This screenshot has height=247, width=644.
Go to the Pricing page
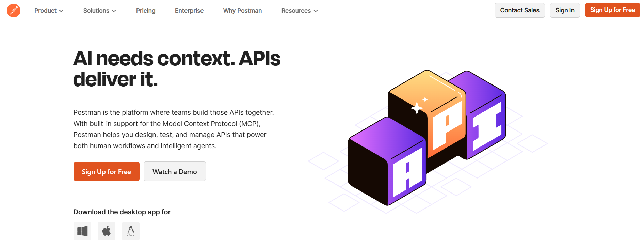pyautogui.click(x=146, y=11)
